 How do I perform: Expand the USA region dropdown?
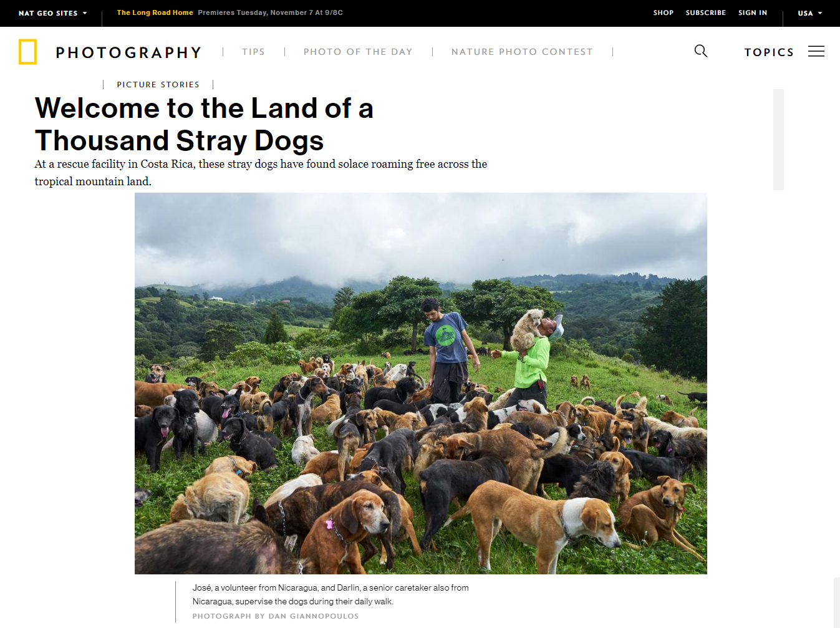point(810,13)
